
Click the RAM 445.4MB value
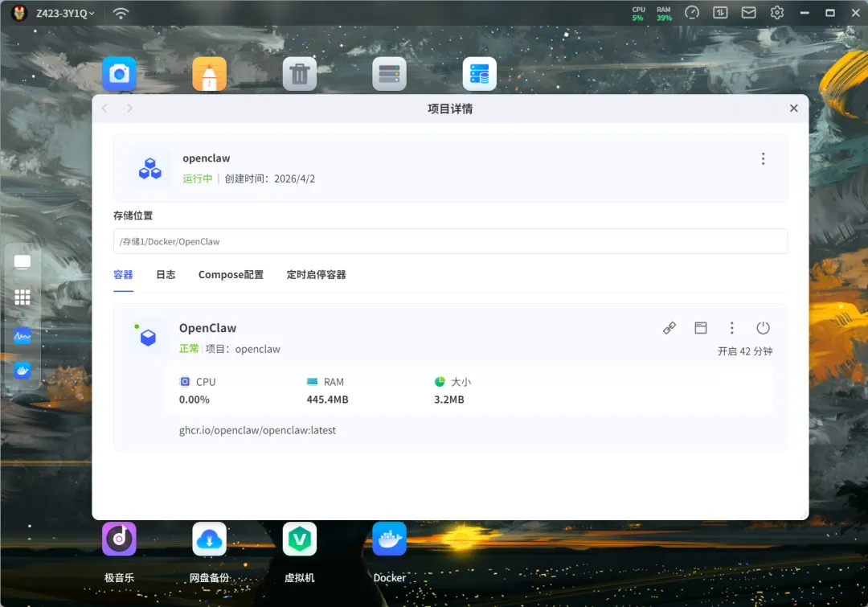[328, 400]
